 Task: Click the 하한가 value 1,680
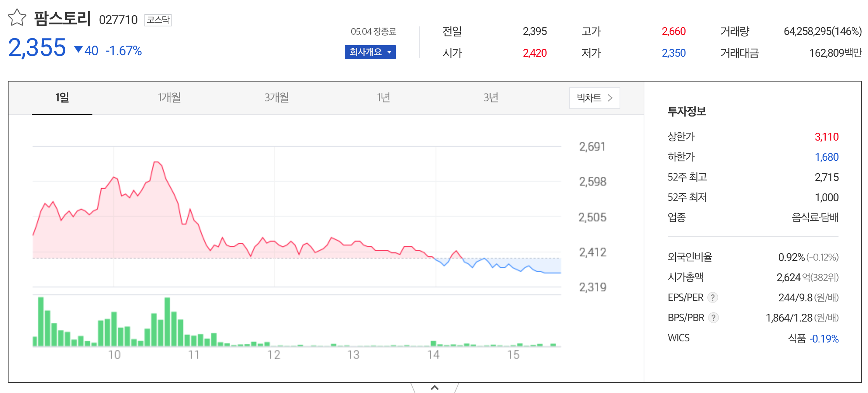click(827, 157)
